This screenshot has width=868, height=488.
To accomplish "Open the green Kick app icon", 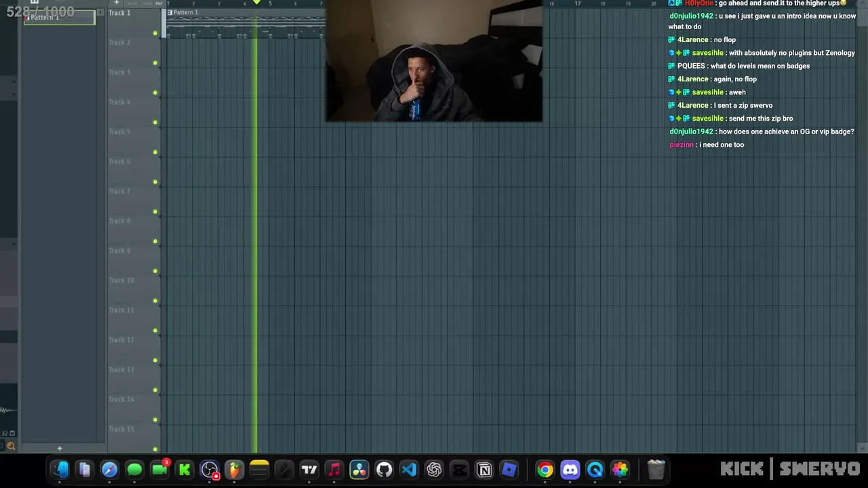I will point(184,470).
